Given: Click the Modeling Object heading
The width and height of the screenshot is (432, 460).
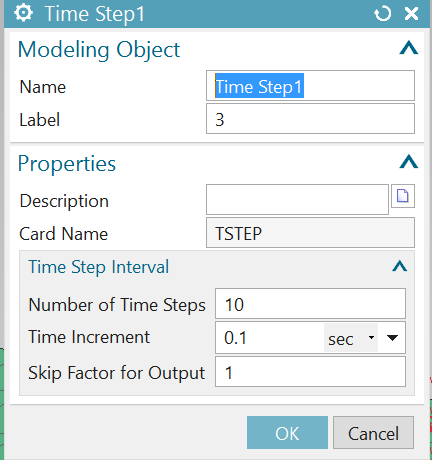Looking at the screenshot, I should tap(99, 49).
